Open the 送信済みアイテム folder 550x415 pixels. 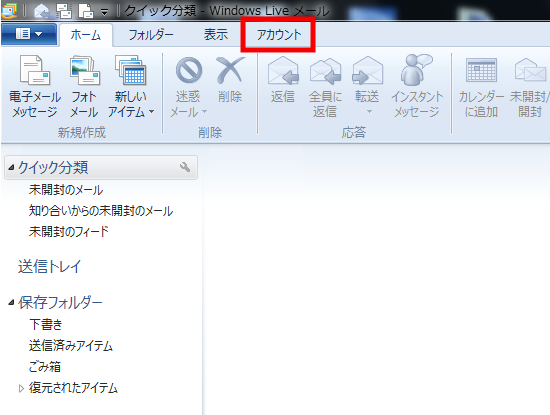click(x=71, y=346)
